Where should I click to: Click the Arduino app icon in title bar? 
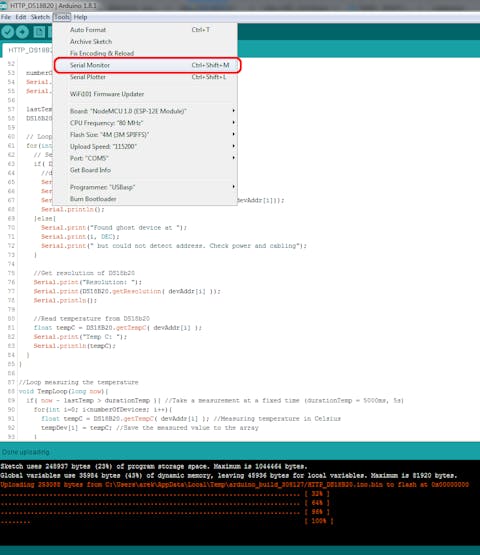click(4, 6)
